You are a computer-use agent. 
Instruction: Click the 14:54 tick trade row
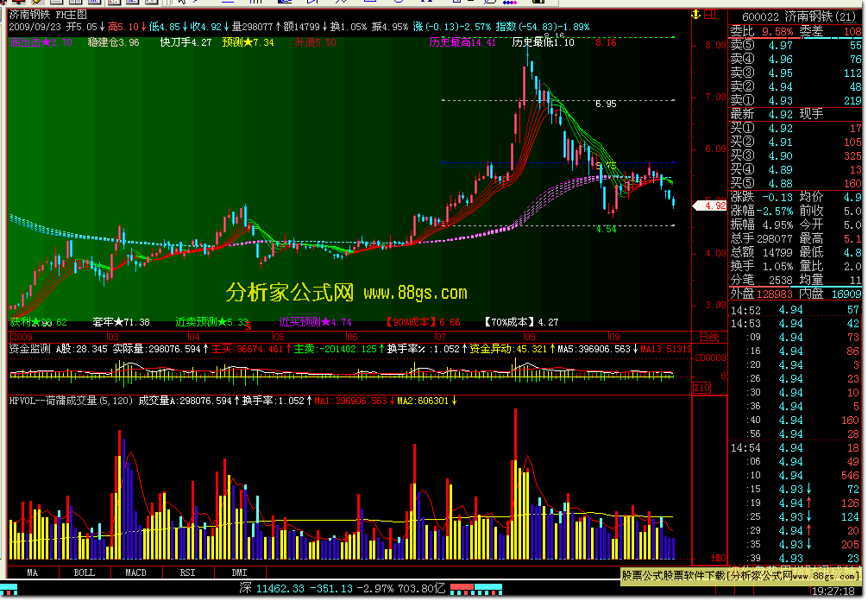coord(796,447)
